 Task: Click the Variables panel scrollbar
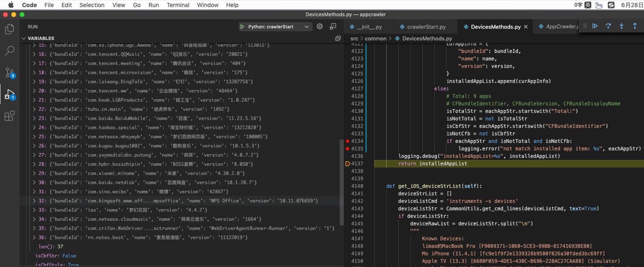341,183
